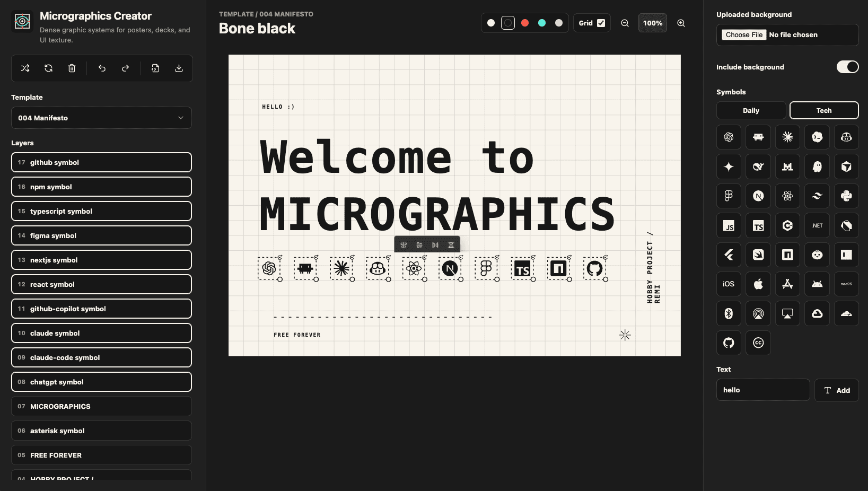Open the 004 Manifesto template dropdown

tap(101, 118)
